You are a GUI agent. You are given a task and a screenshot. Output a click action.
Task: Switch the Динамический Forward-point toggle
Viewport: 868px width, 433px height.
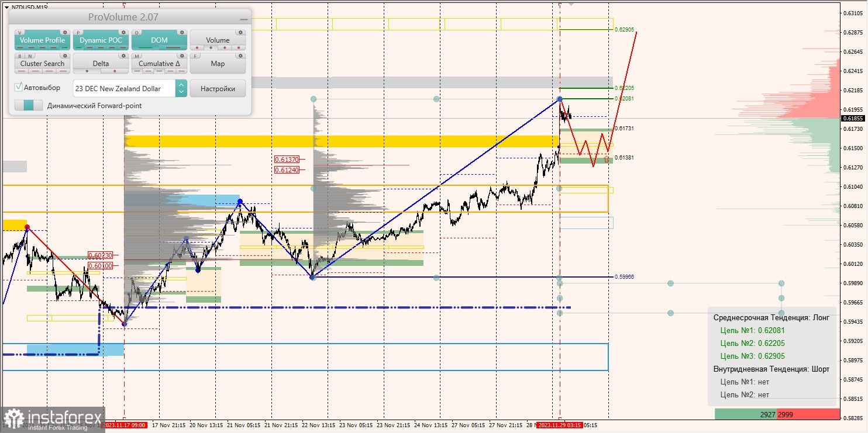[x=29, y=106]
